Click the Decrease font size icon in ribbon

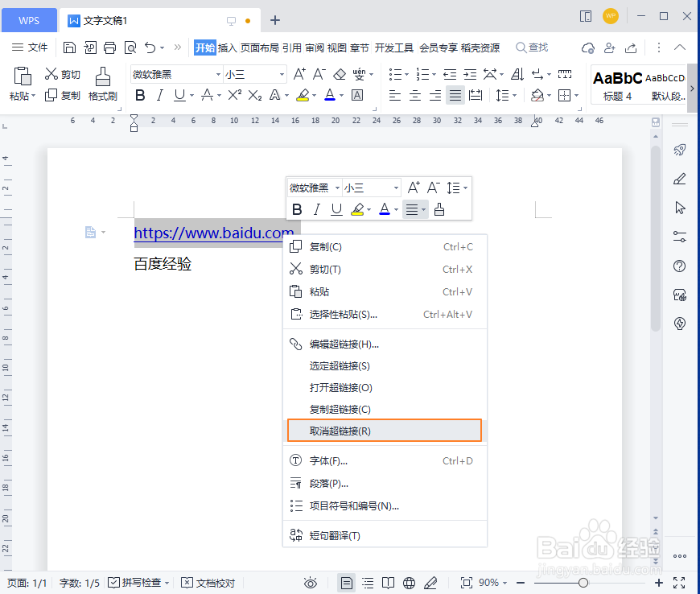tap(319, 74)
